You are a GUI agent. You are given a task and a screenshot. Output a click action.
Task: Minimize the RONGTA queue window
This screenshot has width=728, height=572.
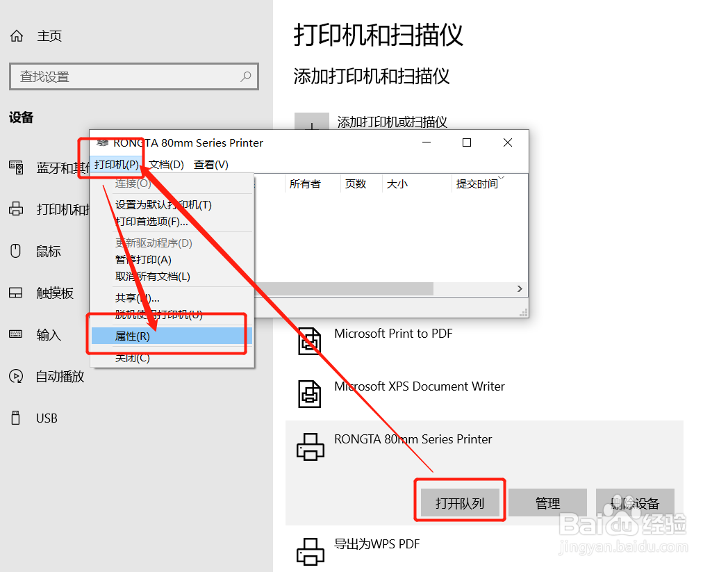[427, 142]
